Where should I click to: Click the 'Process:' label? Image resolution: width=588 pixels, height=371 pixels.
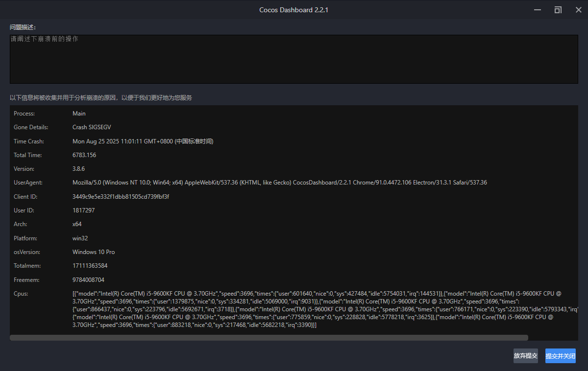coord(24,114)
